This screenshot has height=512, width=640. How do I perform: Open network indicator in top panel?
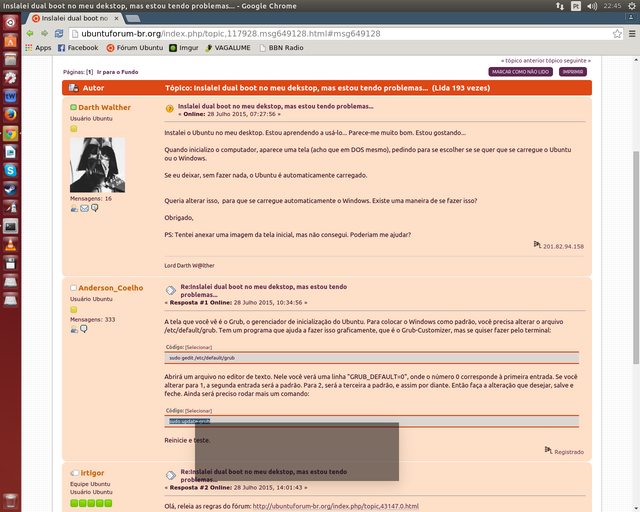pyautogui.click(x=560, y=6)
